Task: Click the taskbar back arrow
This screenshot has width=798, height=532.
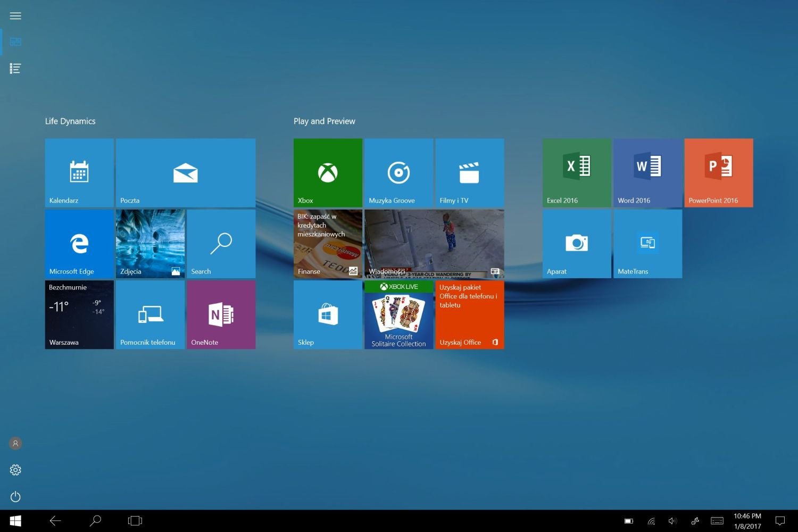Action: coord(55,521)
